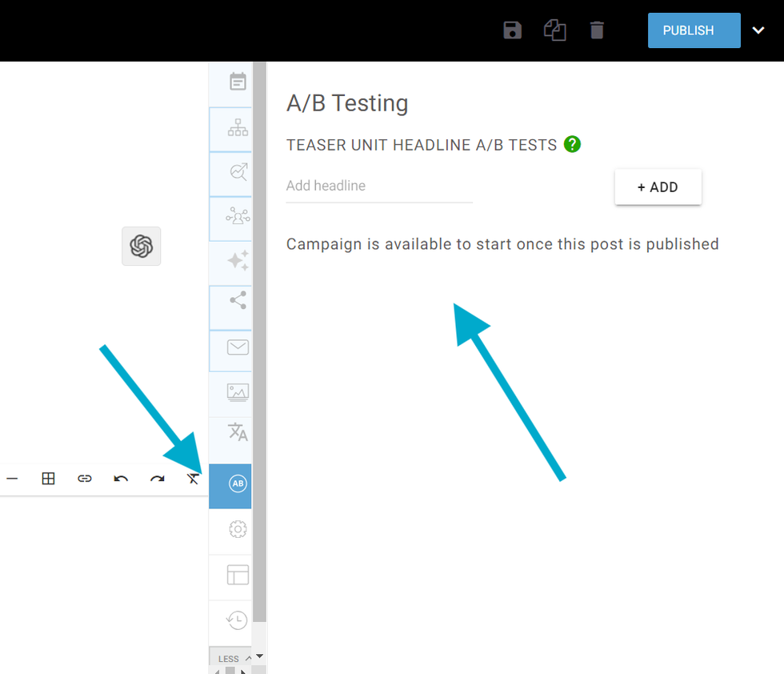The width and height of the screenshot is (784, 674).
Task: Click the scrollbar down arrow
Action: 259,657
